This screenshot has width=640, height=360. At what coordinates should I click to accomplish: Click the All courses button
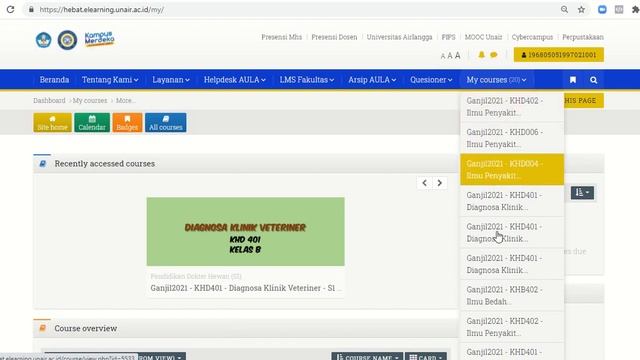click(165, 122)
